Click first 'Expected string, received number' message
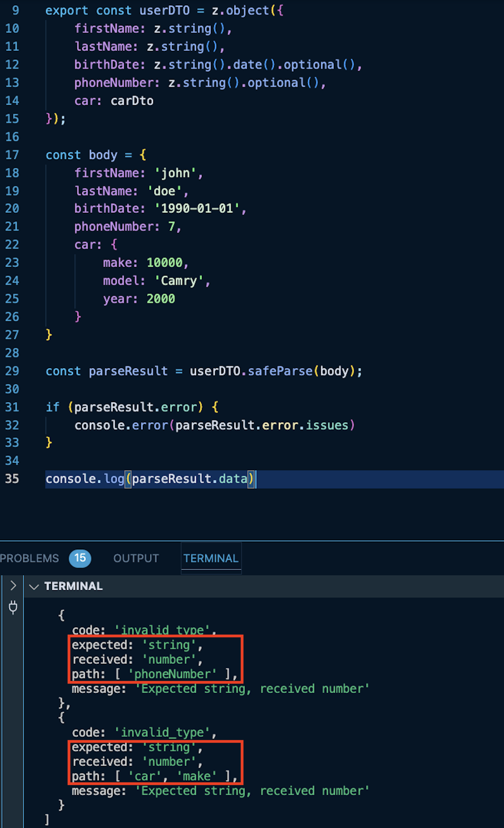 (x=252, y=689)
